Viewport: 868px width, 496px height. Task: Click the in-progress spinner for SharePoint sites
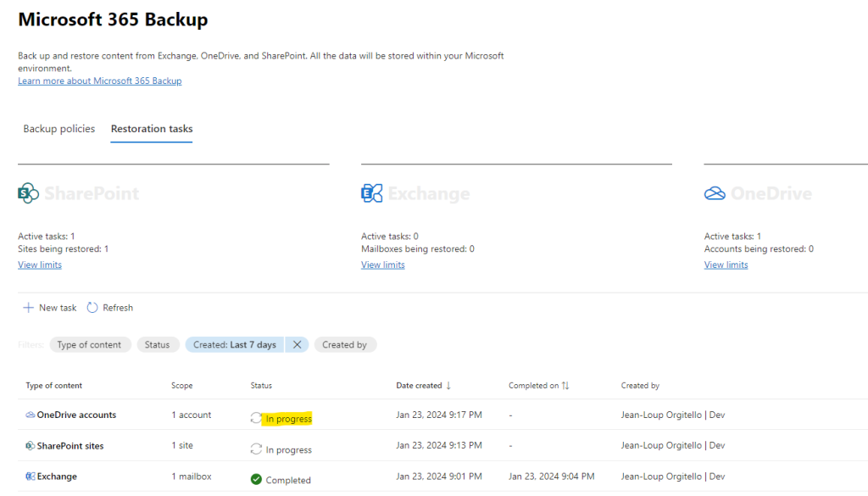coord(256,449)
